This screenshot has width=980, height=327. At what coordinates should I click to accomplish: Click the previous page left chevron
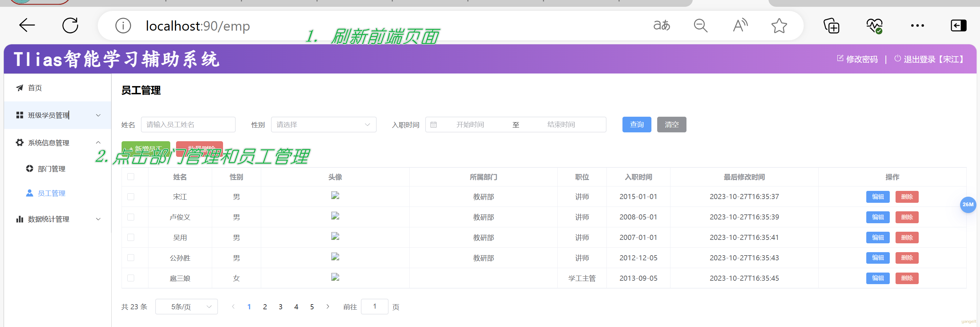click(233, 307)
